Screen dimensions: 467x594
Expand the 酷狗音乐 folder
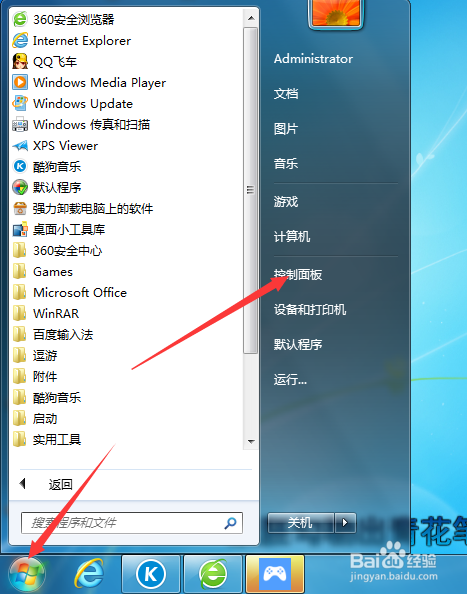click(47, 397)
